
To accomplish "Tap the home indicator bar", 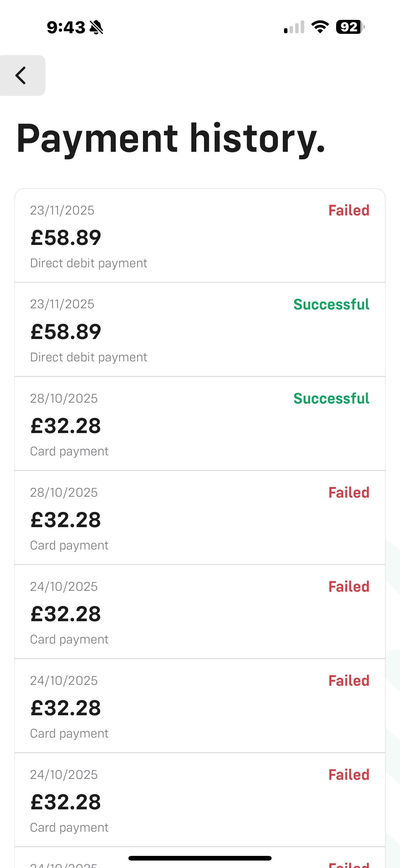I will click(200, 858).
